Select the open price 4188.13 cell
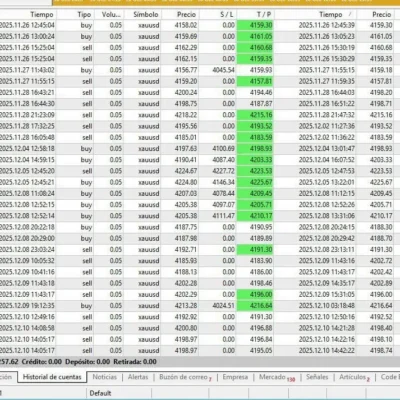 tap(186, 272)
